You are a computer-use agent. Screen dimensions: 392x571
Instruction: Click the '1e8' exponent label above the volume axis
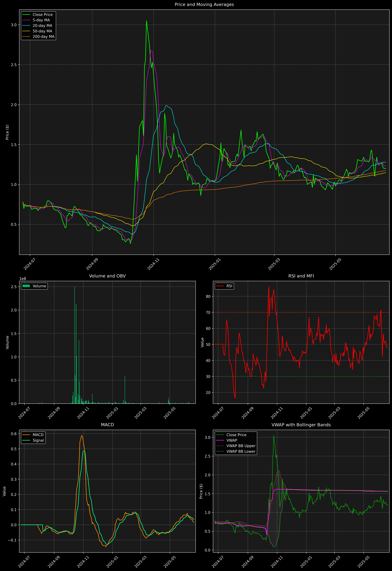tap(23, 279)
